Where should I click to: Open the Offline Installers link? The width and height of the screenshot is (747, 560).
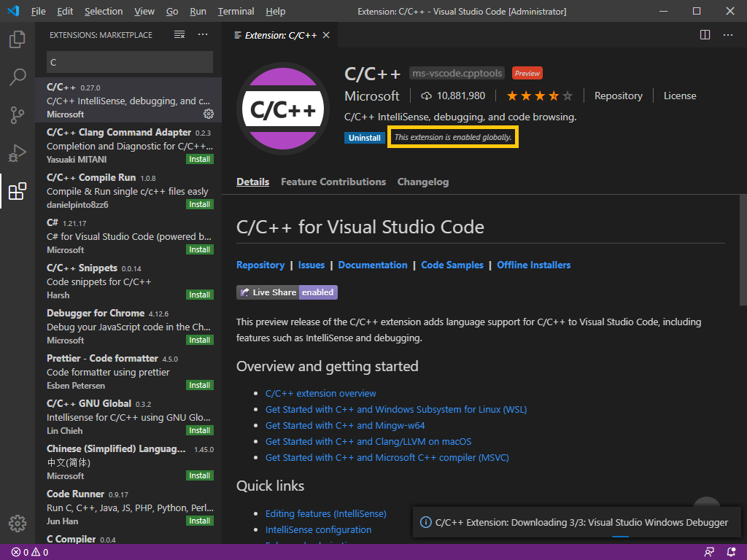click(x=533, y=265)
